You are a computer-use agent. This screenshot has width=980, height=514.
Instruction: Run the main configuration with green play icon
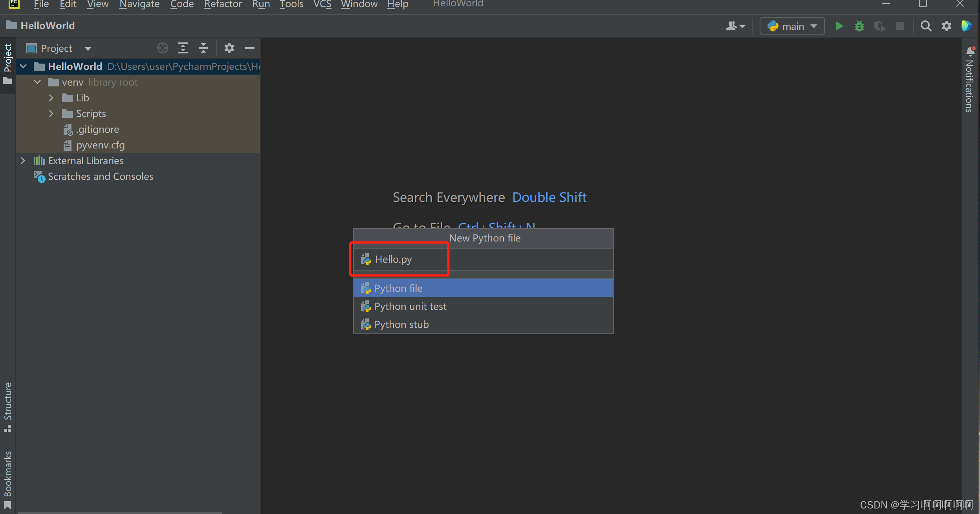click(x=839, y=26)
